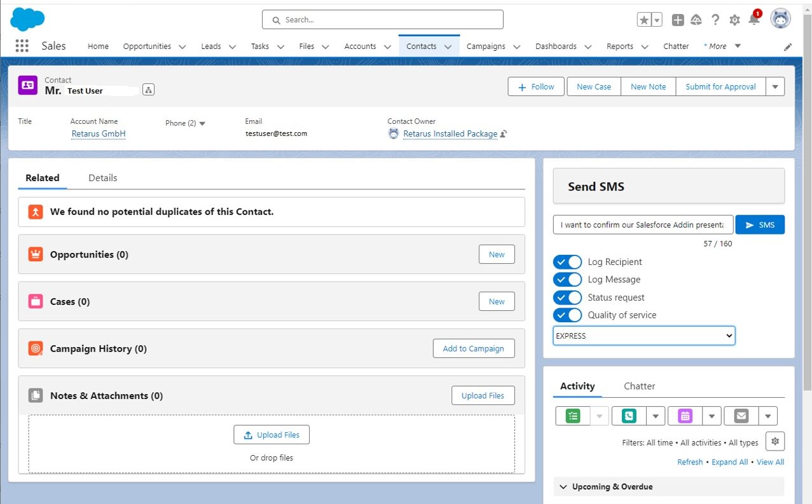The image size is (812, 504).
Task: Click the SMS send button
Action: point(759,225)
